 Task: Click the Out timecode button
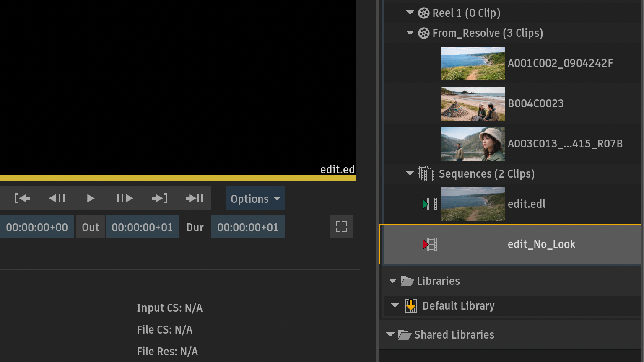90,227
